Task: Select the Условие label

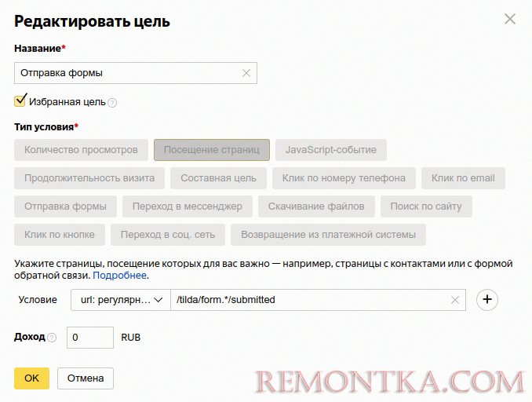Action: [x=38, y=300]
